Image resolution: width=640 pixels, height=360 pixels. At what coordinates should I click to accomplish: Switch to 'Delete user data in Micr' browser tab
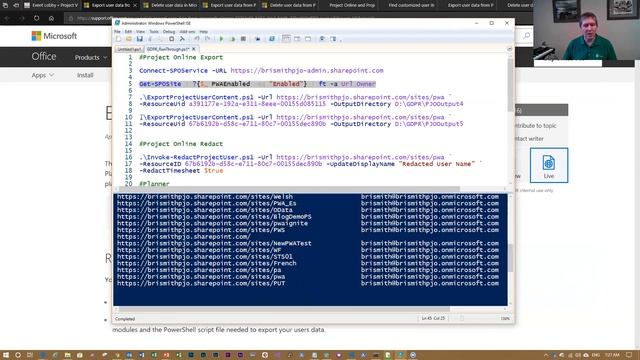[171, 5]
